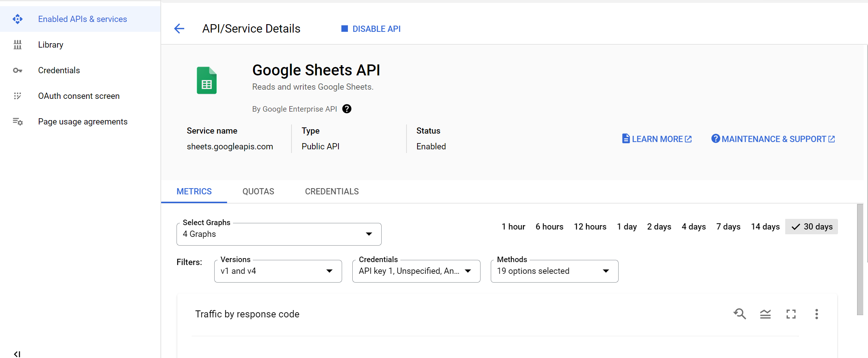Click the Credentials key icon
This screenshot has height=358, width=868.
click(17, 70)
